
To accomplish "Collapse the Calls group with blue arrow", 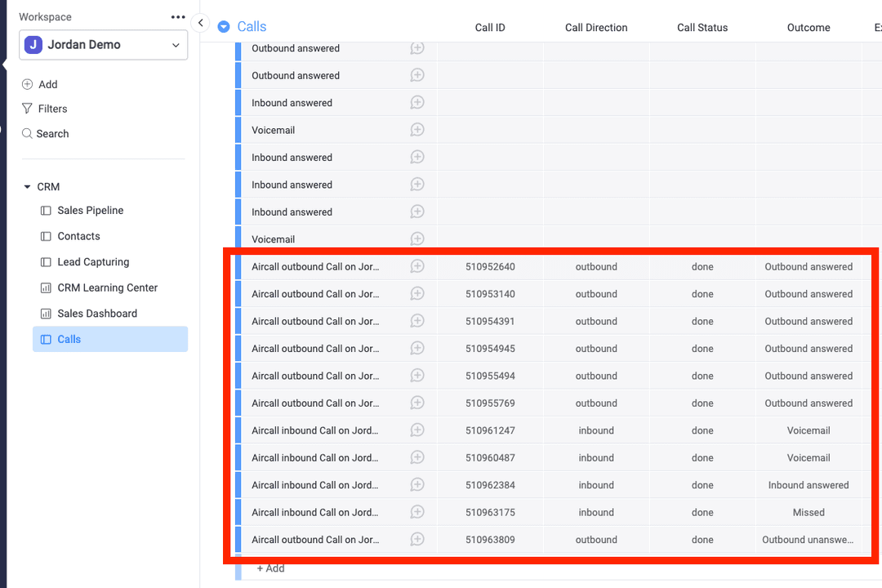I will click(x=224, y=27).
